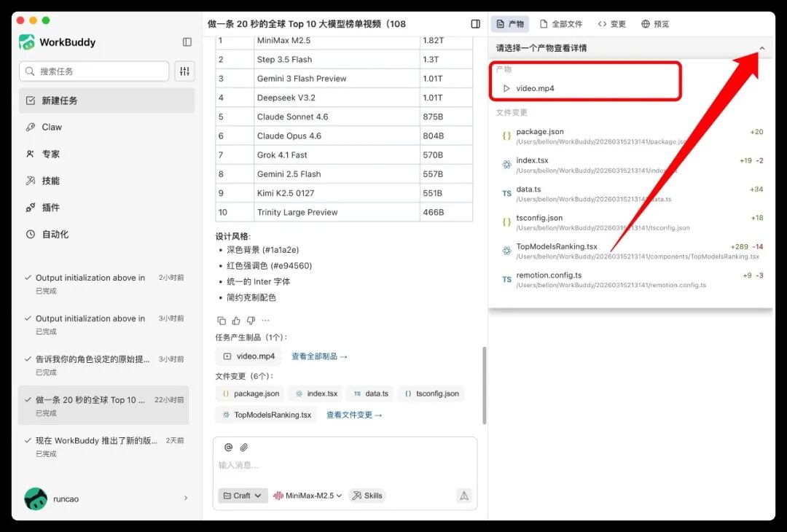Open the Craft mode dropdown
Image resolution: width=787 pixels, height=532 pixels.
click(243, 496)
